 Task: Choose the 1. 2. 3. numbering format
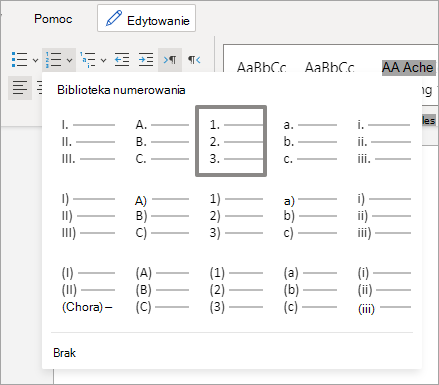(x=231, y=141)
